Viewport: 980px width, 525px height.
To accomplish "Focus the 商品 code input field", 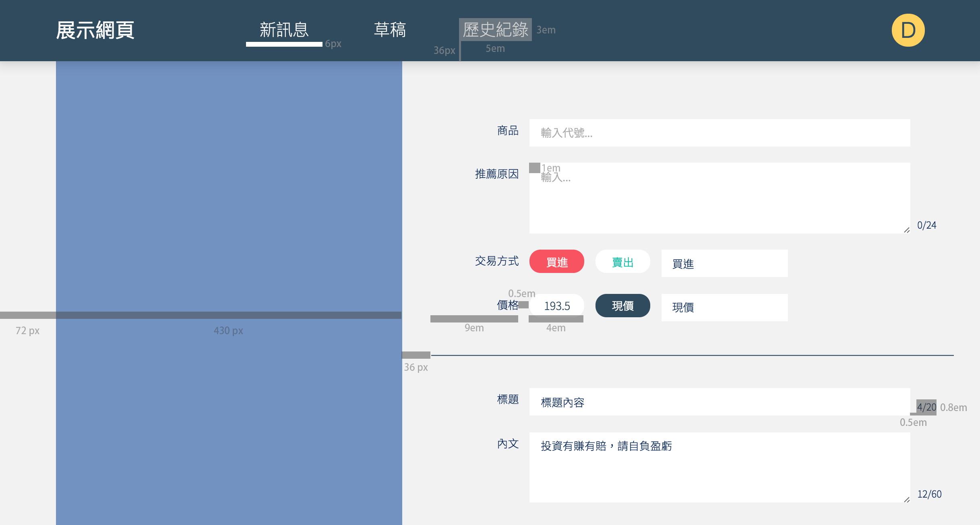I will (x=719, y=133).
